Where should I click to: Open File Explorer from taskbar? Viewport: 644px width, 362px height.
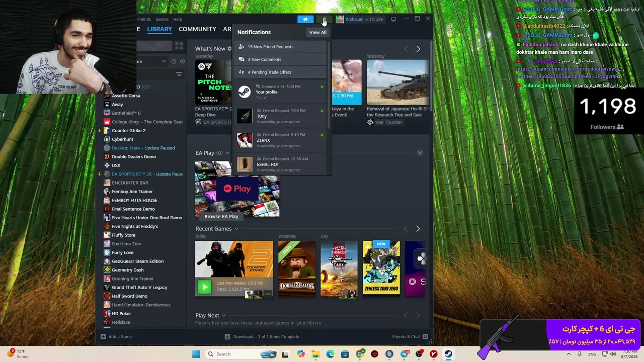pyautogui.click(x=315, y=354)
